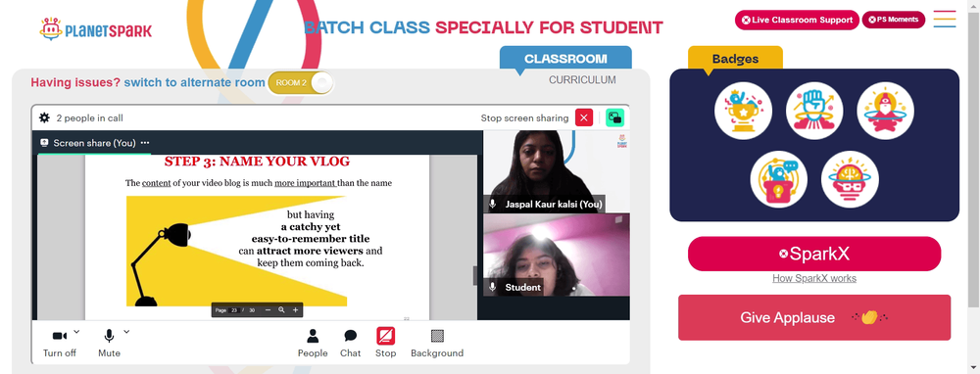This screenshot has width=980, height=374.
Task: Expand microphone device options chevron
Action: 126,332
